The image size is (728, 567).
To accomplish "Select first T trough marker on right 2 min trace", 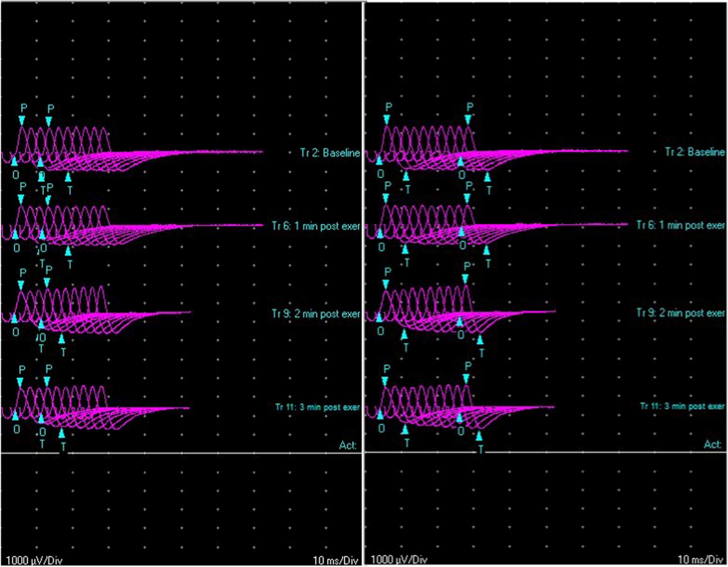I will [x=404, y=335].
